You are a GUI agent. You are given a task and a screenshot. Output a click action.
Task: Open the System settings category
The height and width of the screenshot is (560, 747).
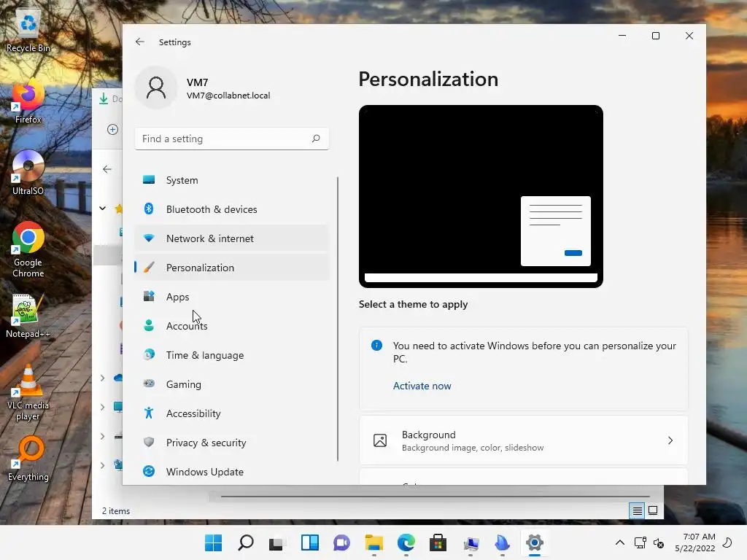(x=231, y=180)
